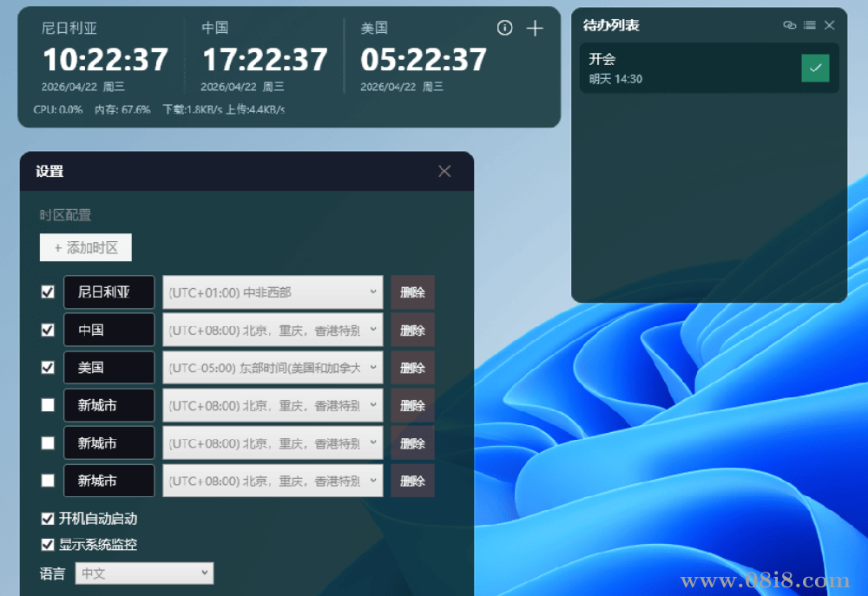Select the 开会 todo item
The width and height of the screenshot is (868, 596).
(x=677, y=68)
